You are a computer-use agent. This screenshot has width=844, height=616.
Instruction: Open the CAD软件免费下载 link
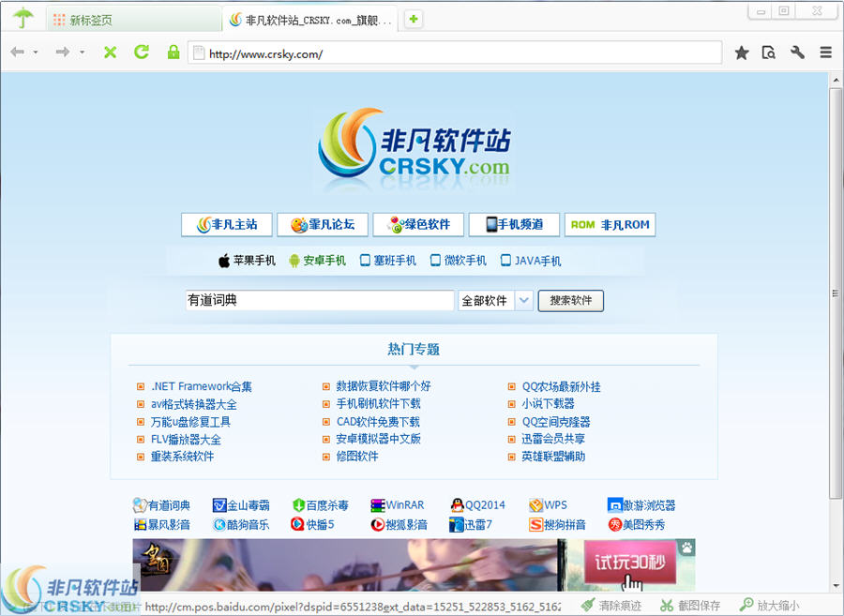click(x=378, y=422)
